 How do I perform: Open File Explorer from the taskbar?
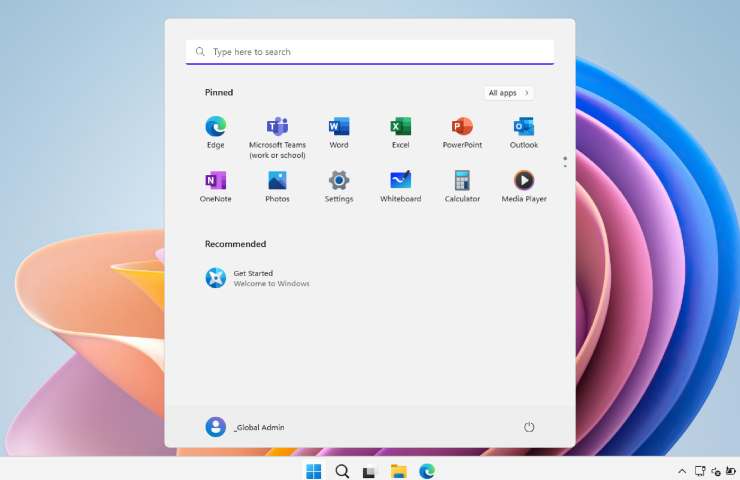pyautogui.click(x=399, y=471)
